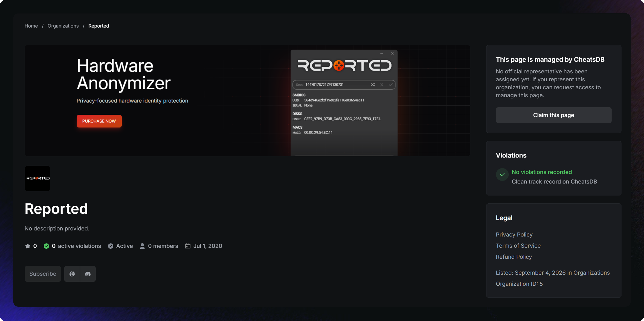This screenshot has width=644, height=321.
Task: Click the Claim this page button
Action: pyautogui.click(x=553, y=115)
